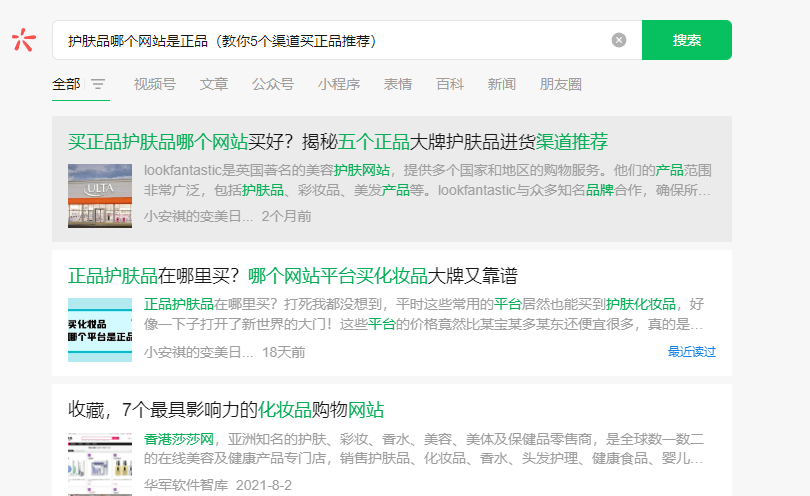Open the ULTA store thumbnail
810x496 pixels.
(x=100, y=196)
